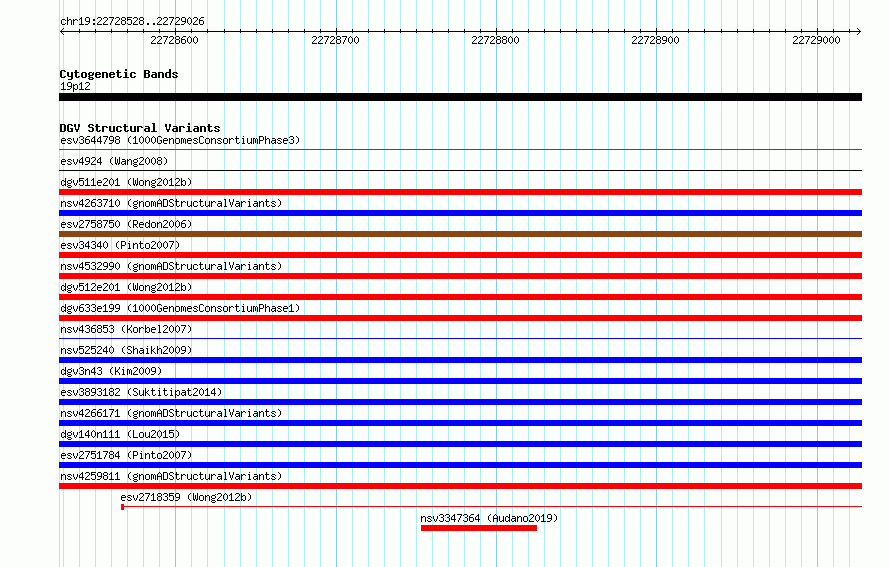Click the chr19:22728528..22729026 region label
This screenshot has height=567, width=890.
(132, 21)
